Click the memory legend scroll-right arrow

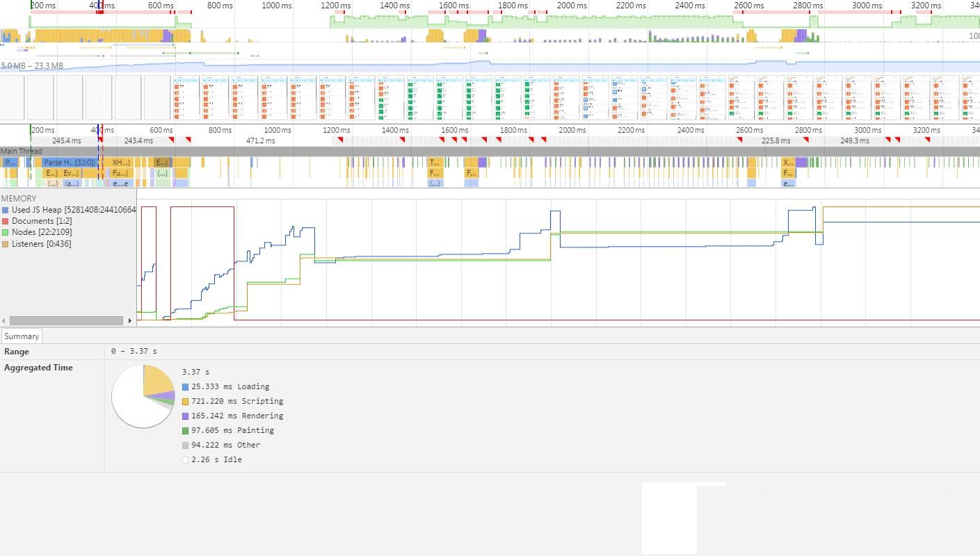point(130,320)
